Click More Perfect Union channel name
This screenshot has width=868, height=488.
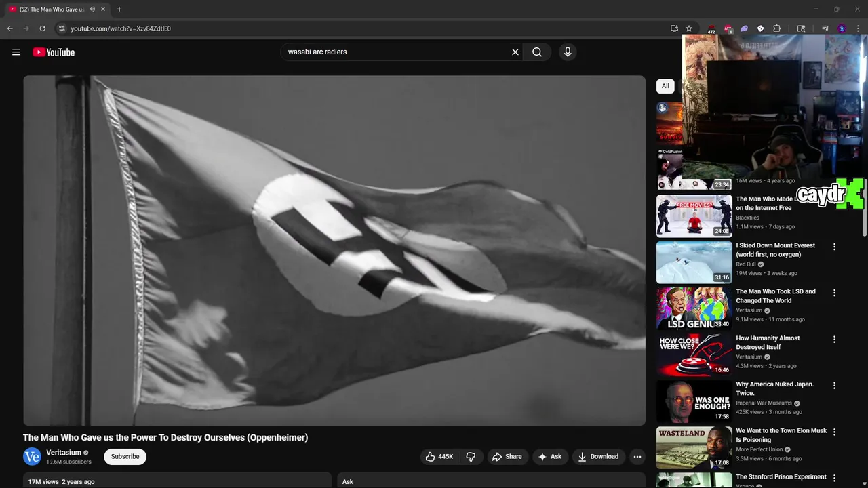(759, 449)
